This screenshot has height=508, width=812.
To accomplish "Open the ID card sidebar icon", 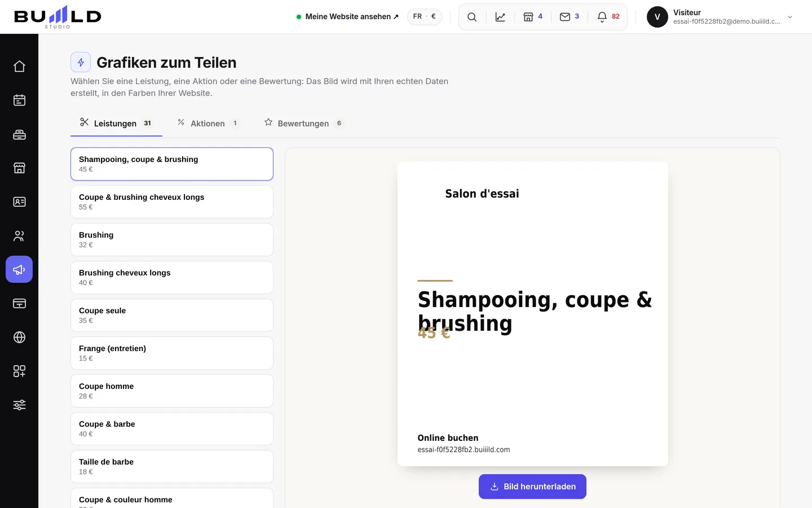I will pos(19,202).
